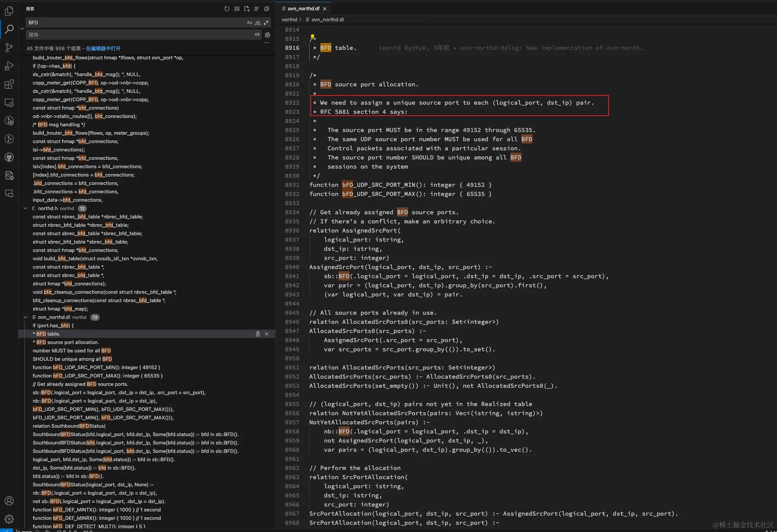Screen dimensions: 777x532
Task: Collapse all search results
Action: [x=267, y=9]
